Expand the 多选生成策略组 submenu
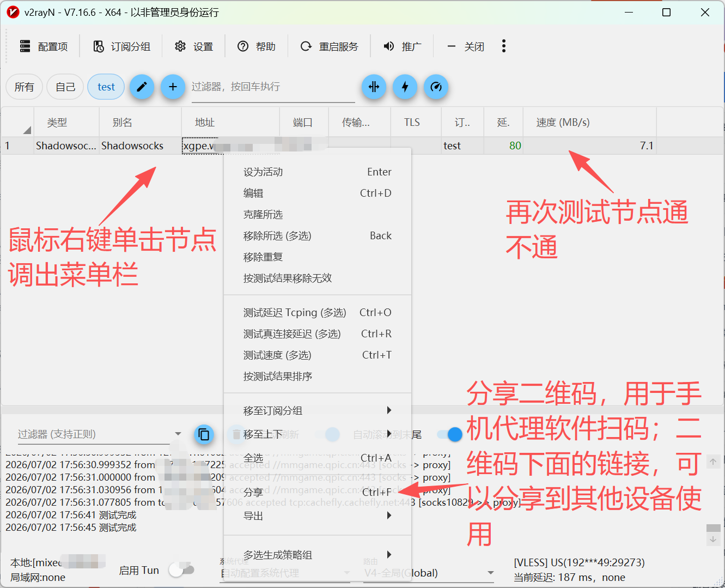The height and width of the screenshot is (588, 725). click(x=317, y=555)
